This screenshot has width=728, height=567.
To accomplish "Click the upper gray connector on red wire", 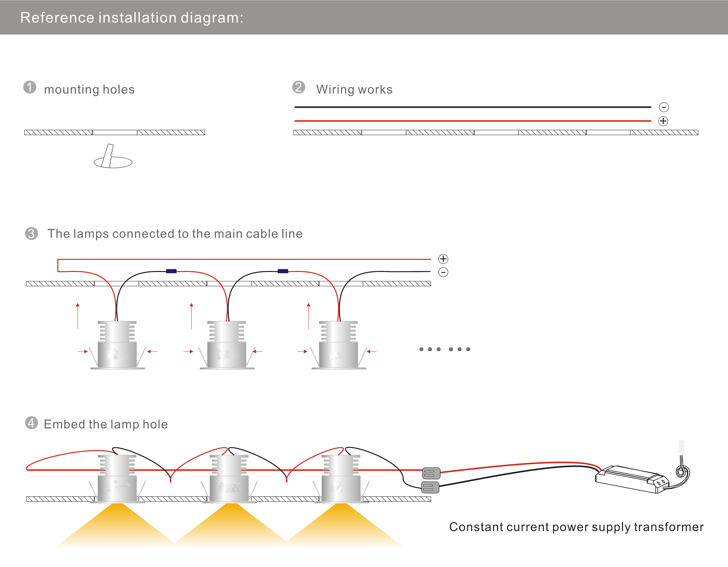I will coord(431,473).
